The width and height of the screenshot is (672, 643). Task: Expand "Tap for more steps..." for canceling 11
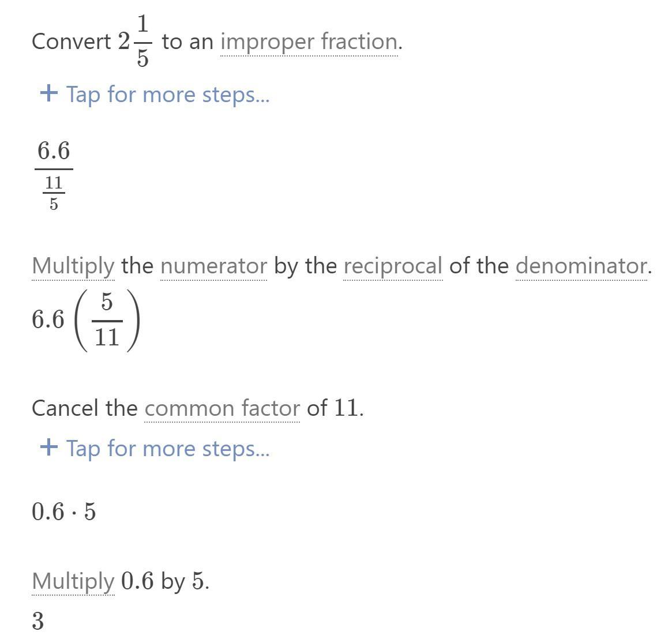tap(168, 449)
